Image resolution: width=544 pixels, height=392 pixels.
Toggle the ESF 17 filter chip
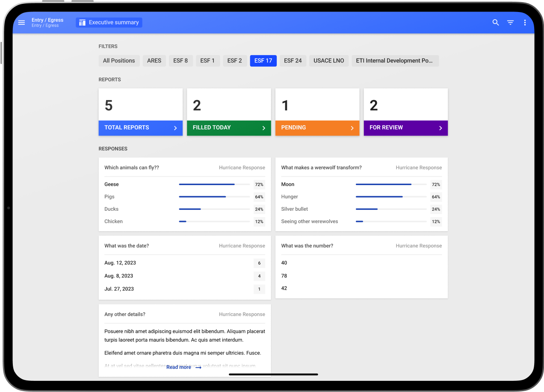coord(263,61)
